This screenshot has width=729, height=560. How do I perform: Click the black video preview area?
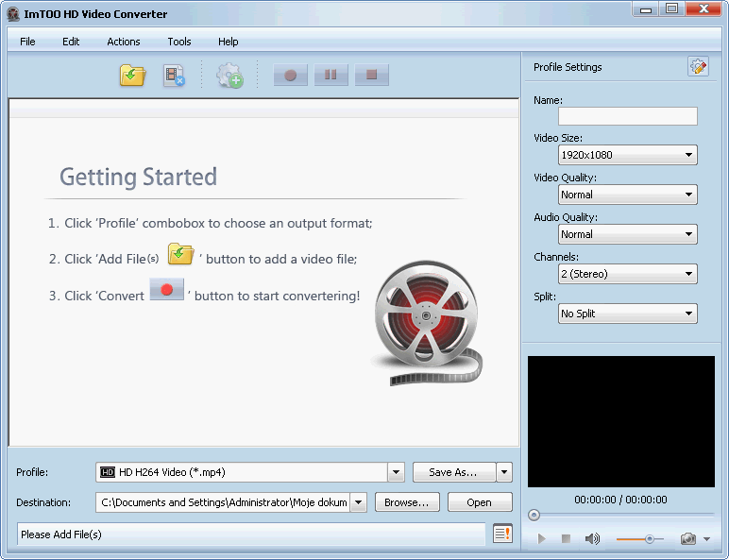click(620, 421)
